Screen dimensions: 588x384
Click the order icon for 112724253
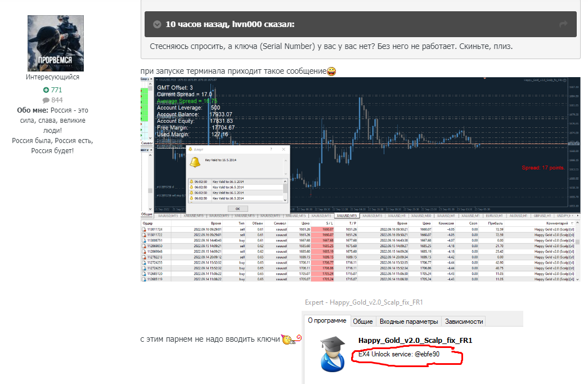[x=144, y=269]
